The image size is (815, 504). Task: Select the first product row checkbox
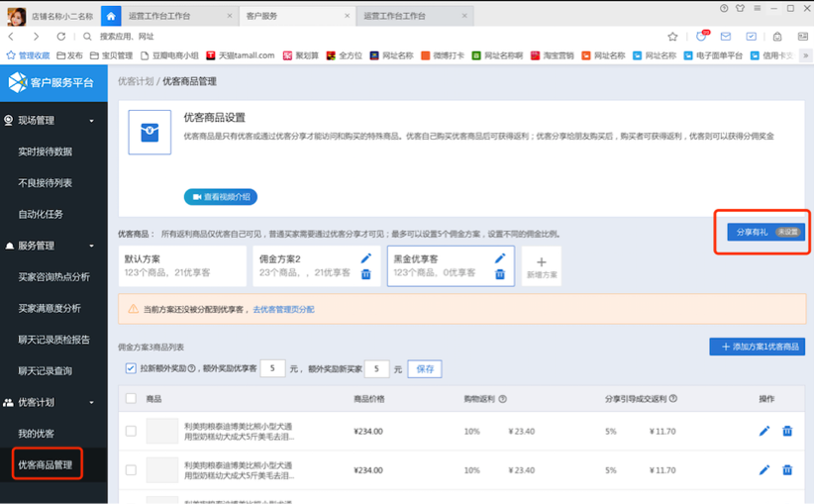pos(132,431)
